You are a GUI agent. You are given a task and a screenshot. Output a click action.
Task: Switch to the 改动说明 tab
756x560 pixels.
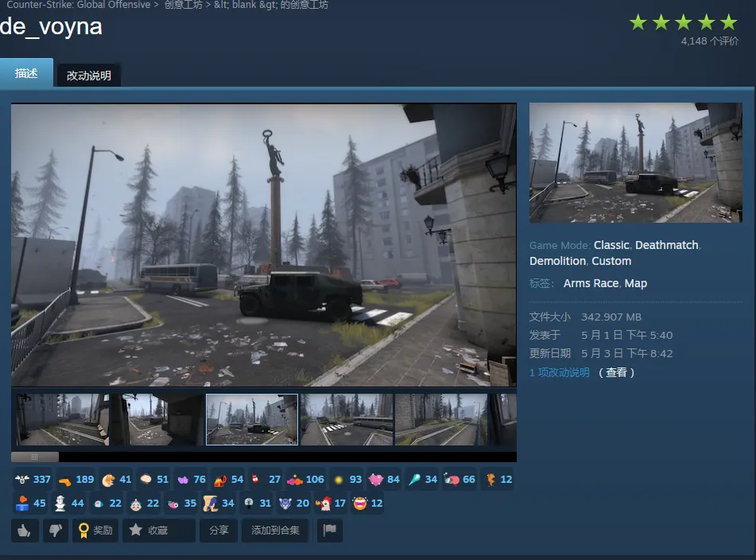click(89, 76)
